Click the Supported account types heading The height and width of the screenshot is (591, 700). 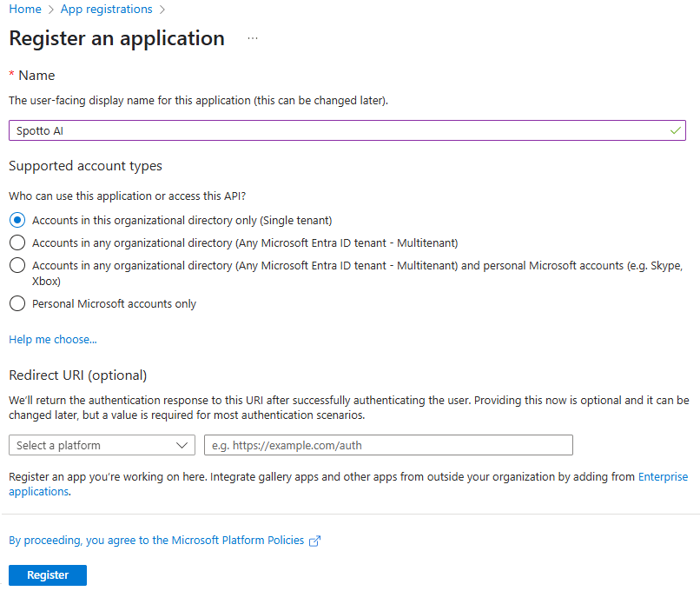click(85, 166)
